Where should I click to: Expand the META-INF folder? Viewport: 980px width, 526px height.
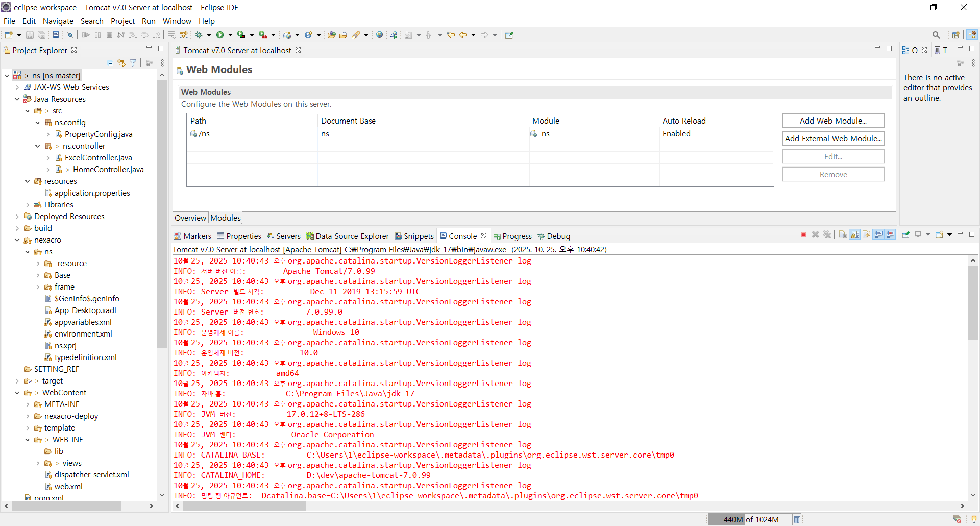tap(27, 404)
